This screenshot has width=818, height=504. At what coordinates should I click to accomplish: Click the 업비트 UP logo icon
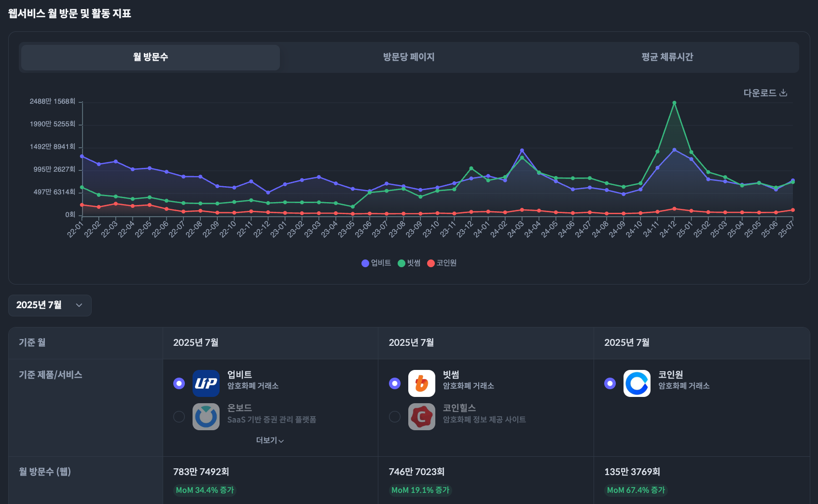coord(206,383)
